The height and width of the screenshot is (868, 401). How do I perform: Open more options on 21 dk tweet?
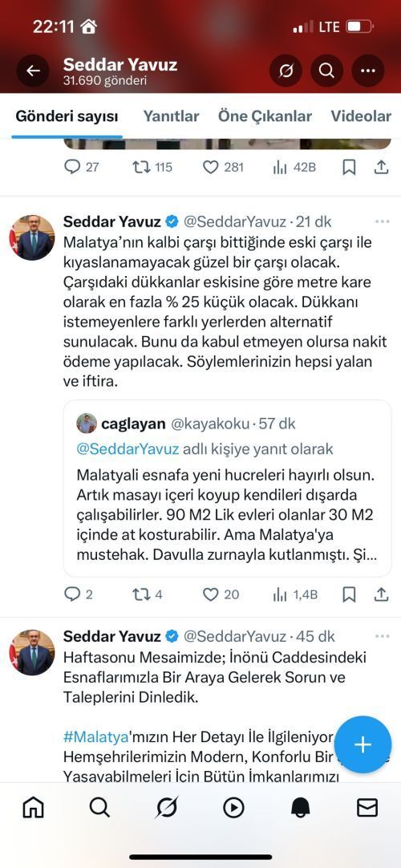pyautogui.click(x=383, y=222)
